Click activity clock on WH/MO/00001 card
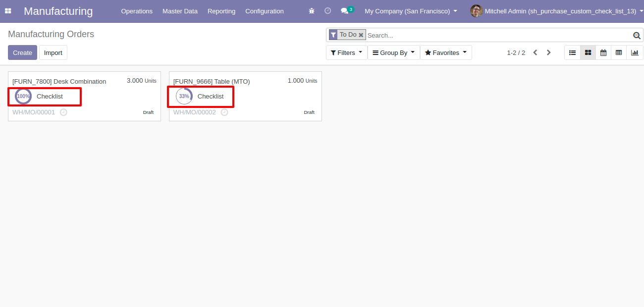This screenshot has width=644, height=307. click(63, 112)
